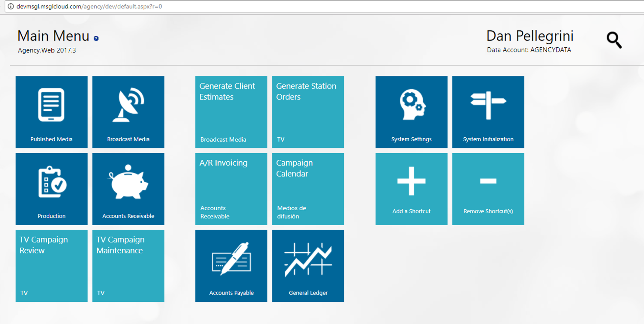644x324 pixels.
Task: Click the help icon beside Main Menu
Action: 96,39
